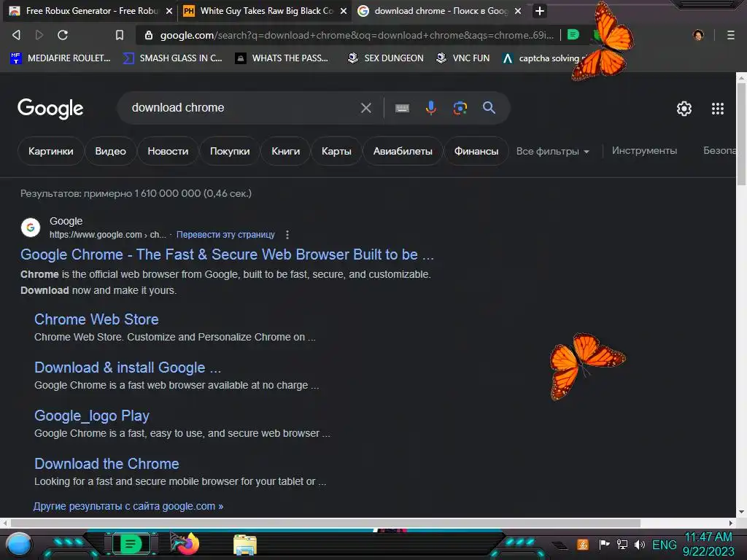Open the Google apps grid
747x560 pixels.
[x=718, y=109]
